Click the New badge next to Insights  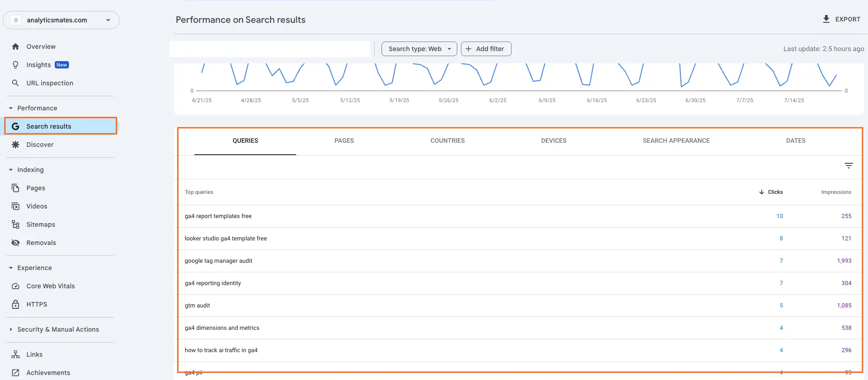click(x=62, y=65)
